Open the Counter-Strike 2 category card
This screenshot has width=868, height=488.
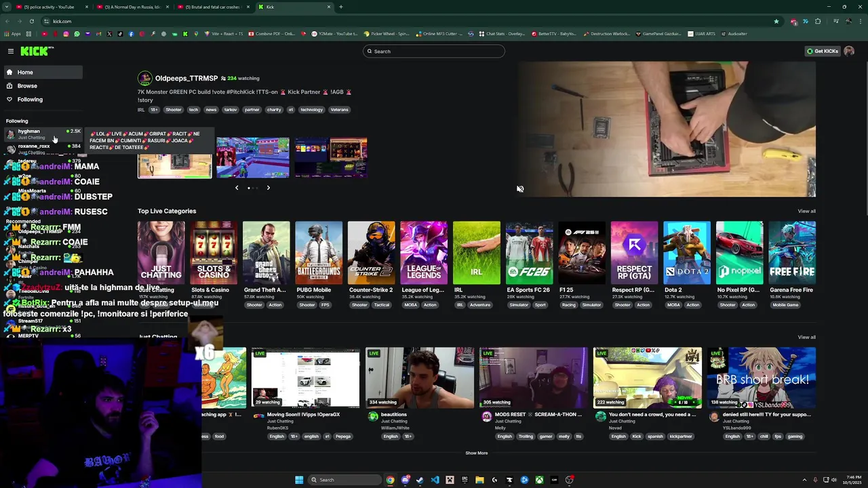(371, 251)
